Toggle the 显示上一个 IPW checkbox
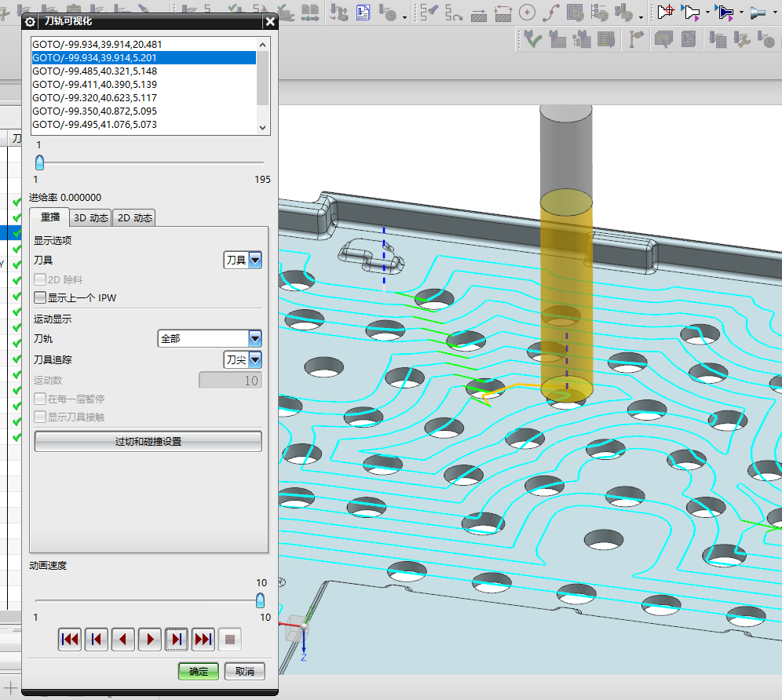This screenshot has width=782, height=700. coord(40,297)
